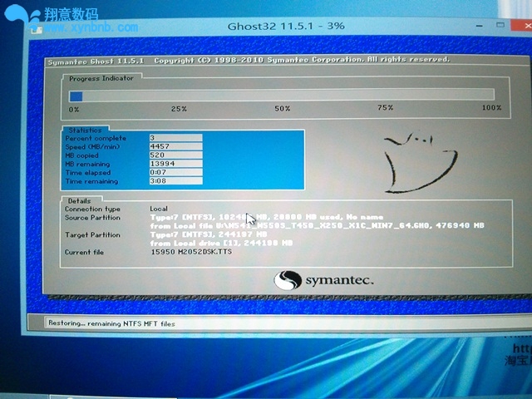
Task: Click the 75% progress marker
Action: (385, 107)
